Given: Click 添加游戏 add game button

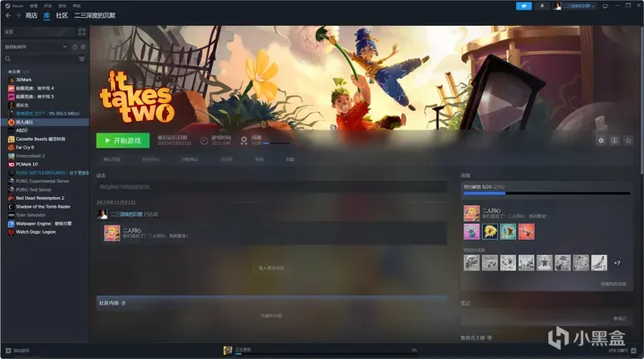Looking at the screenshot, I should pos(17,351).
